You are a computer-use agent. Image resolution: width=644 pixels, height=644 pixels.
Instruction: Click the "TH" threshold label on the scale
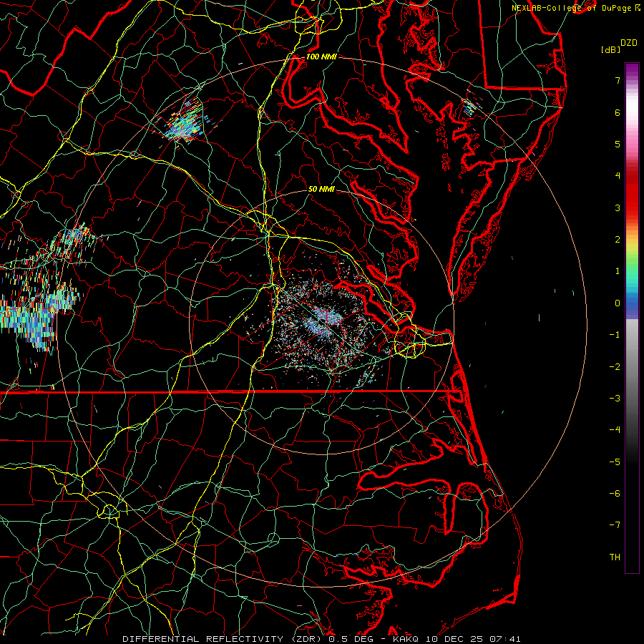pos(615,557)
